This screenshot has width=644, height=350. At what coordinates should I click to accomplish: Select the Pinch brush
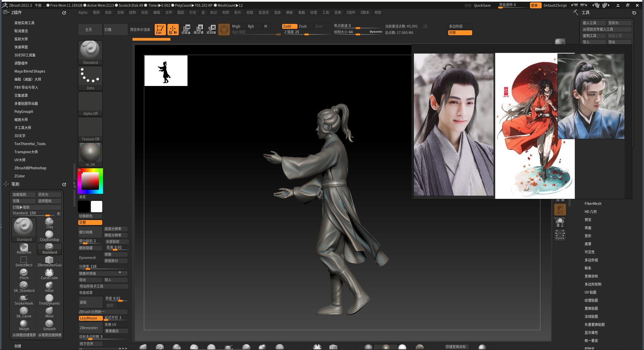pyautogui.click(x=24, y=274)
